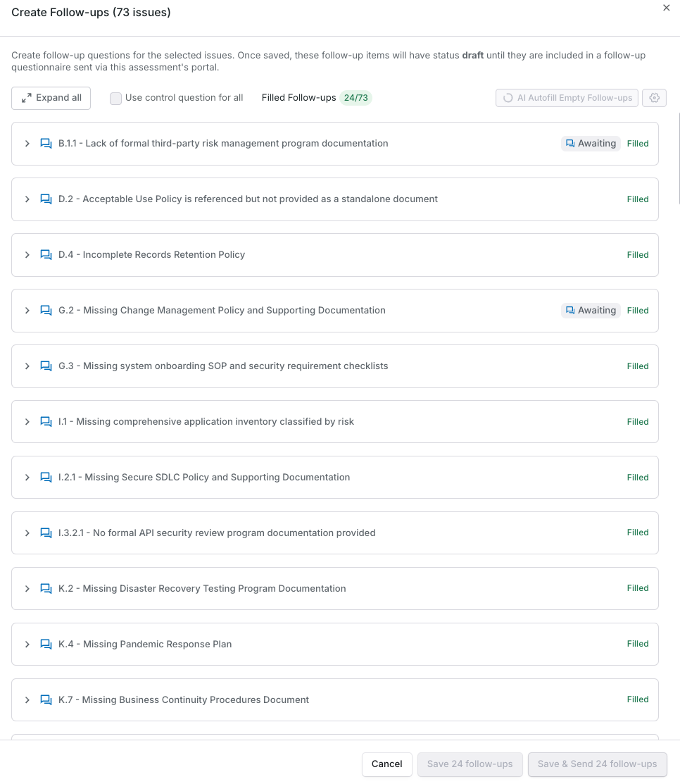Expand the I.2.1 Secure SDLC issue
Screen dimensions: 680x784
(x=27, y=478)
